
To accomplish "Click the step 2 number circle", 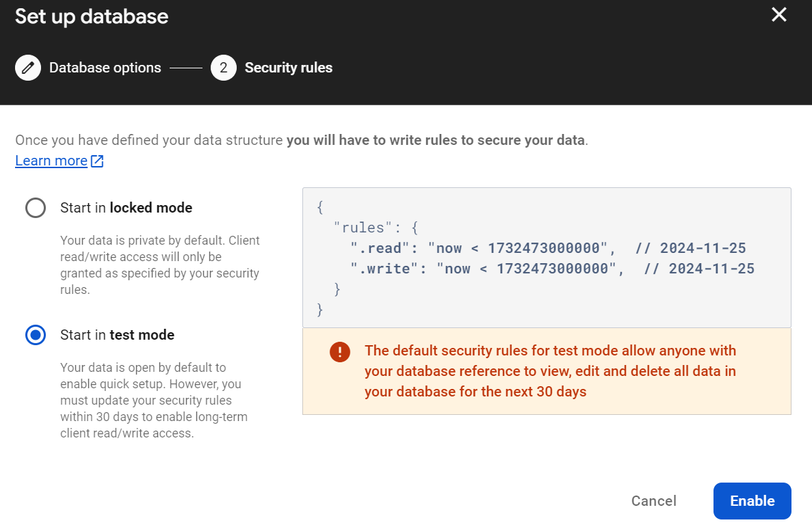I will 224,68.
